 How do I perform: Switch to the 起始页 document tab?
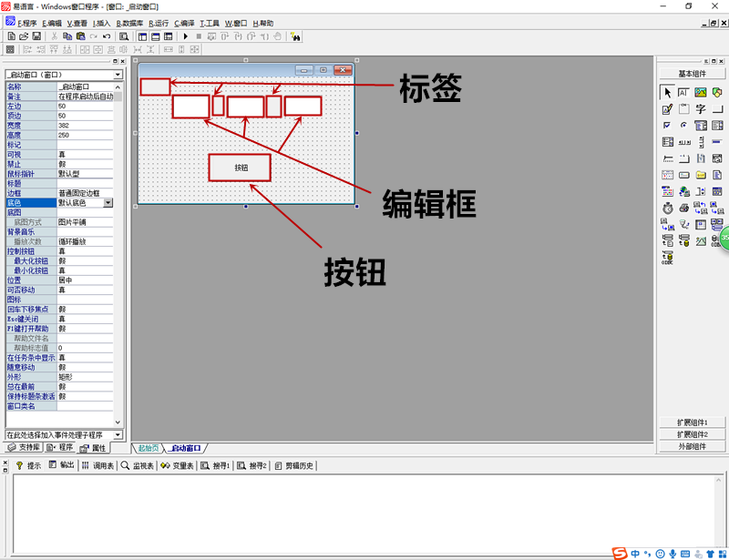(x=149, y=448)
